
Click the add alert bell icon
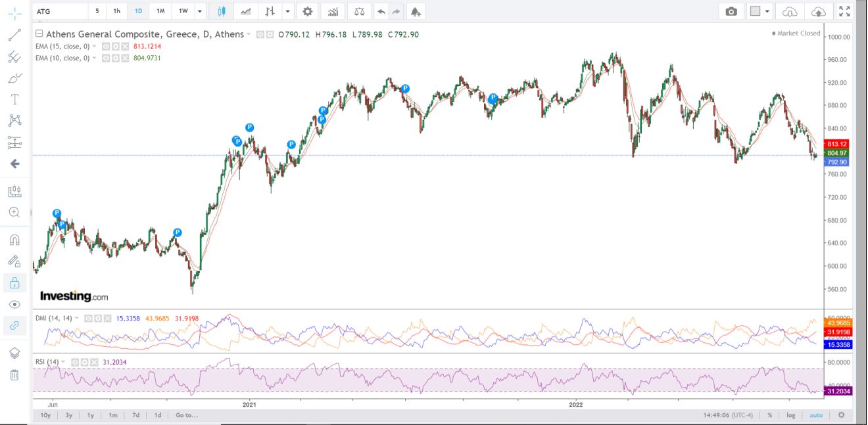point(415,11)
